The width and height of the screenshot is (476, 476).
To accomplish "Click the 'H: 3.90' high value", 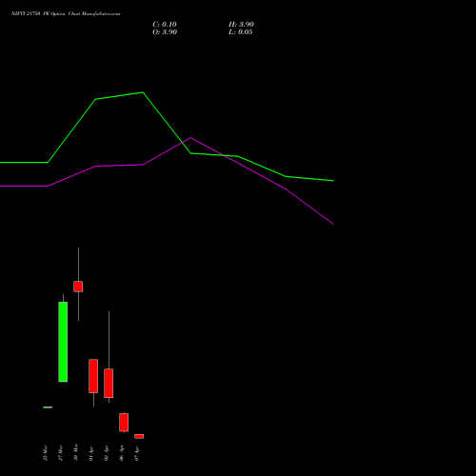I will tap(241, 25).
